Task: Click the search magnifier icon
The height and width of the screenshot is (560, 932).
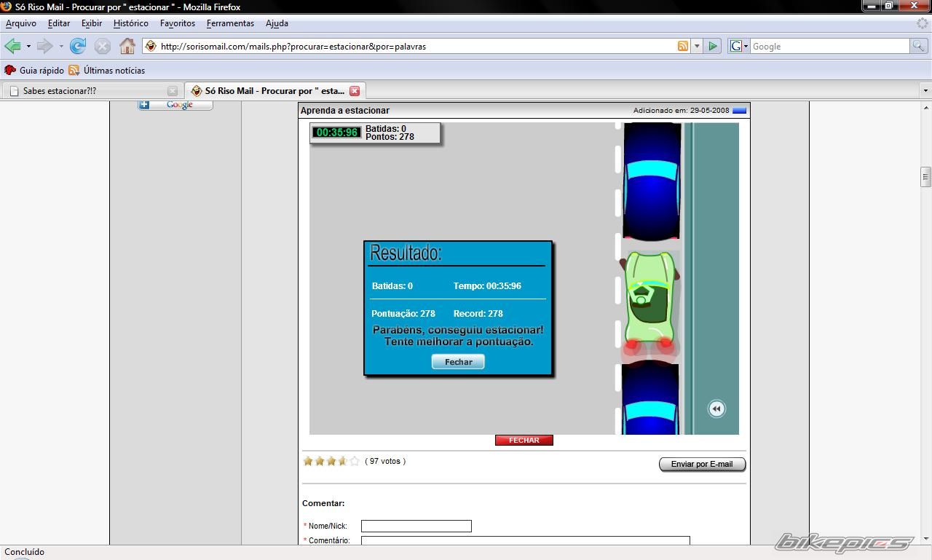Action: 919,46
